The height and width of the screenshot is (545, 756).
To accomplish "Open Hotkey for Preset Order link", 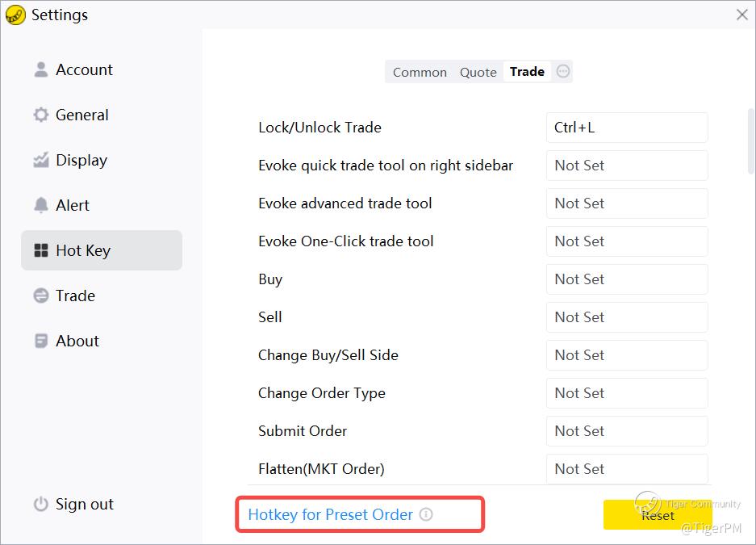I will (x=330, y=514).
